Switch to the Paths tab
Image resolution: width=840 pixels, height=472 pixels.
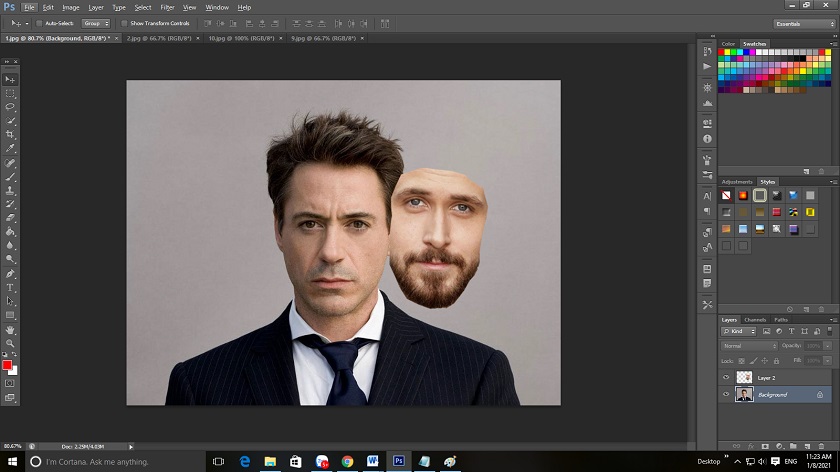coord(781,320)
